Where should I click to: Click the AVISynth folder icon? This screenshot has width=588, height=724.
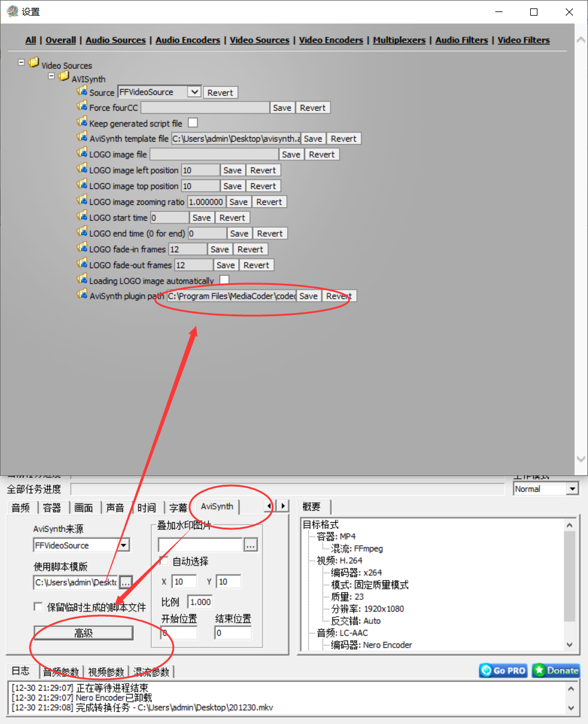64,75
